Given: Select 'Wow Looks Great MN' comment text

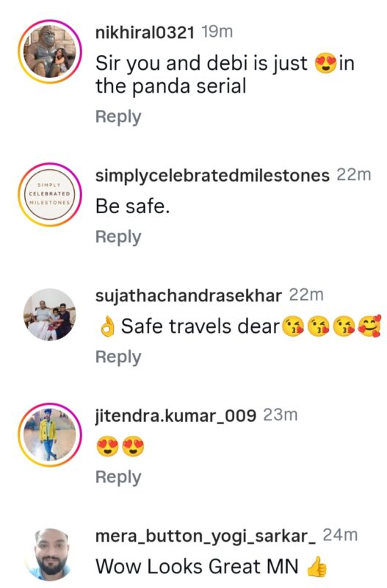Looking at the screenshot, I should click(x=197, y=566).
